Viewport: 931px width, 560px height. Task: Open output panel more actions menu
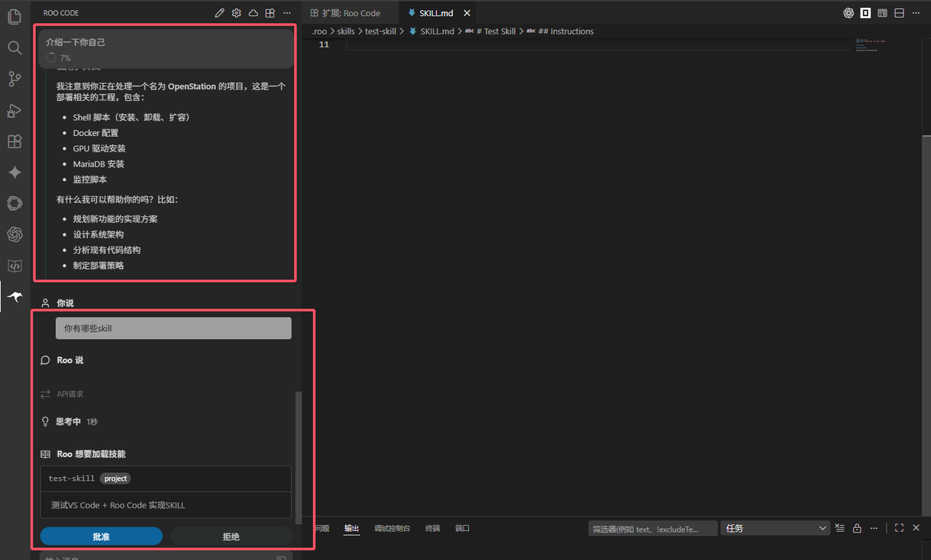(874, 528)
